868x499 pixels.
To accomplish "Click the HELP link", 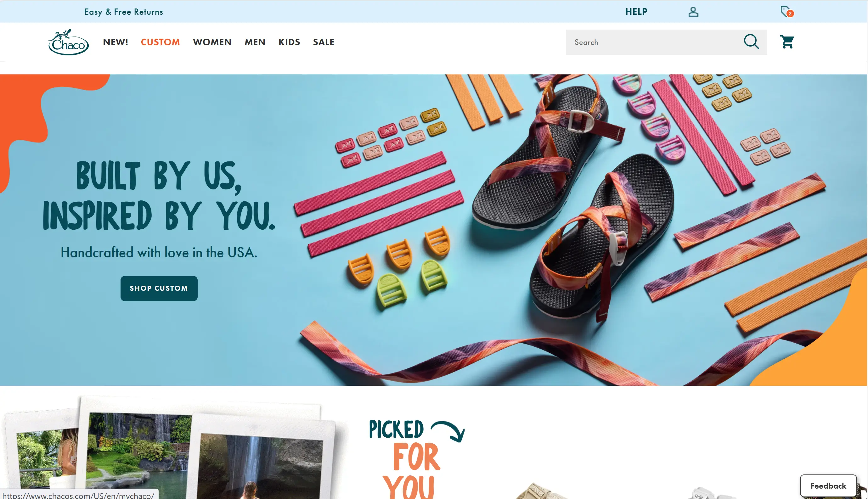I will [x=636, y=12].
